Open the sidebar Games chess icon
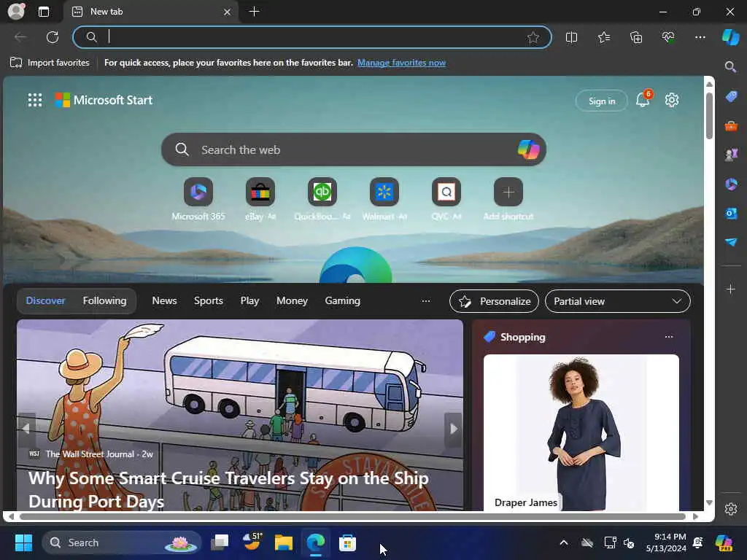Viewport: 747px width, 560px height. [731, 155]
